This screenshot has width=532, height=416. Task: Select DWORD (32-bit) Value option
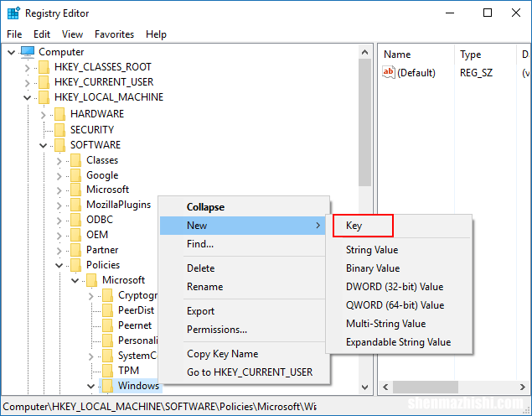pyautogui.click(x=395, y=287)
